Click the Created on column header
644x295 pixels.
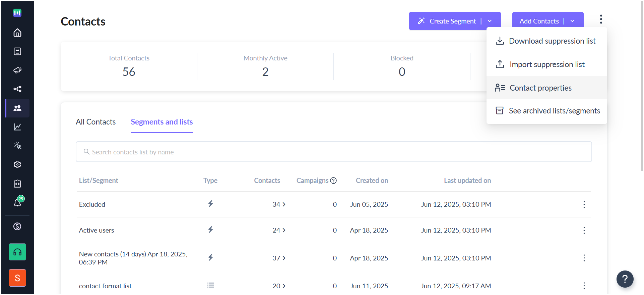[372, 181]
